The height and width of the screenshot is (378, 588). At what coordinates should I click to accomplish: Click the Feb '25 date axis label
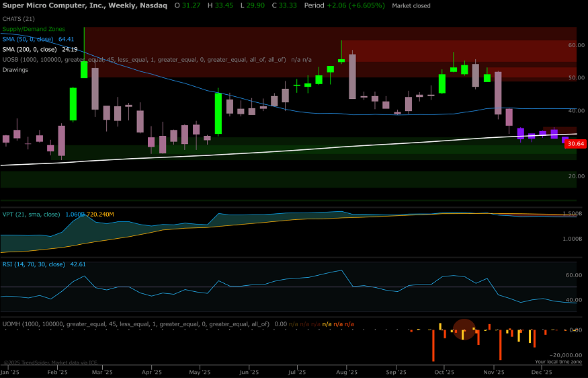pos(57,372)
